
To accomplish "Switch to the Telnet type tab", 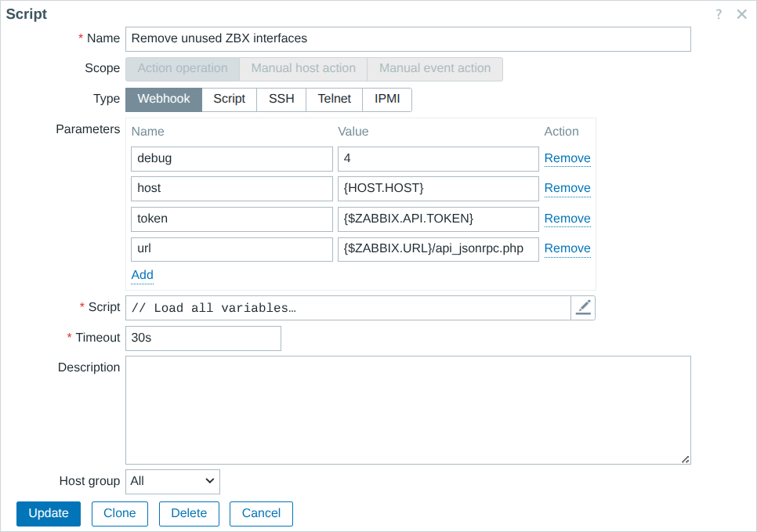I will [333, 100].
